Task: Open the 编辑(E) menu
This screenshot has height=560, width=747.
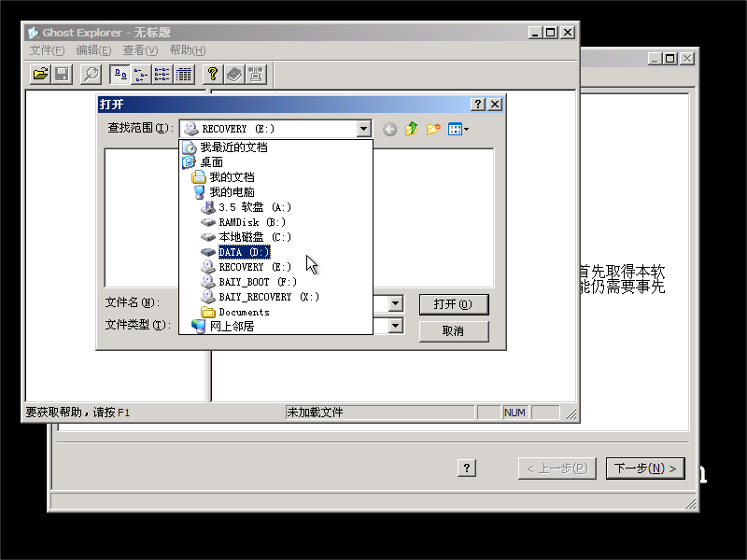Action: [94, 50]
